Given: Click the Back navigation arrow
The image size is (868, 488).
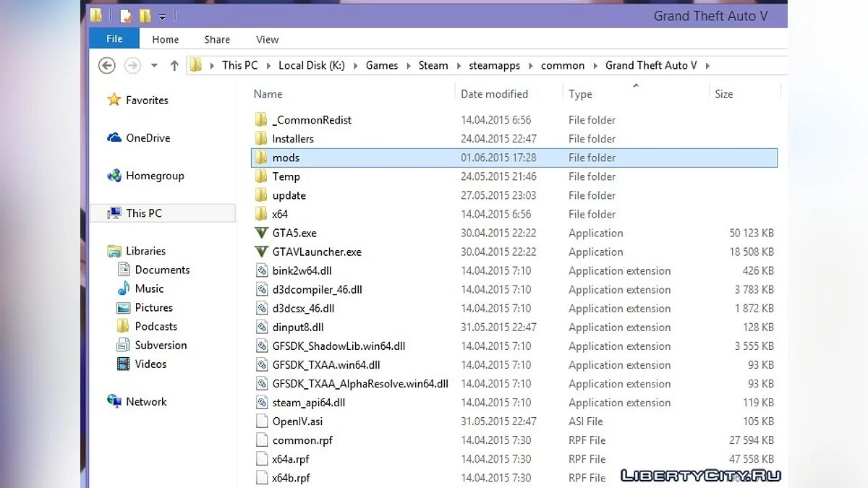Looking at the screenshot, I should pyautogui.click(x=106, y=66).
